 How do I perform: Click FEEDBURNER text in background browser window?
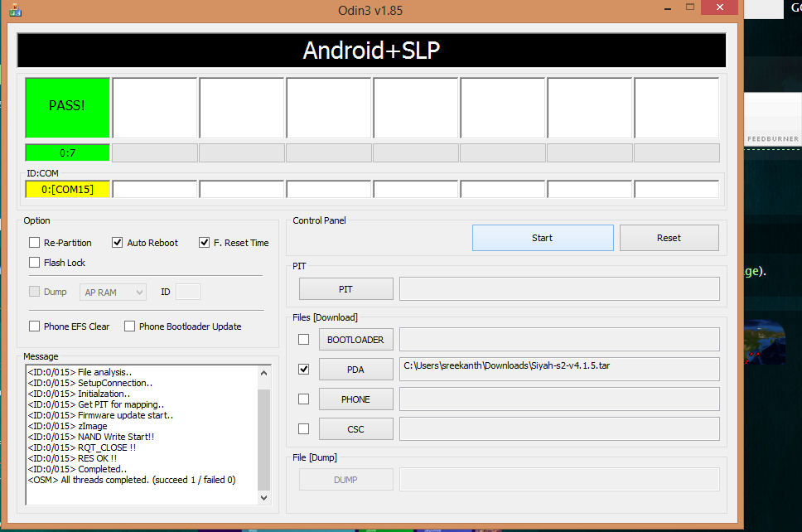pyautogui.click(x=773, y=138)
